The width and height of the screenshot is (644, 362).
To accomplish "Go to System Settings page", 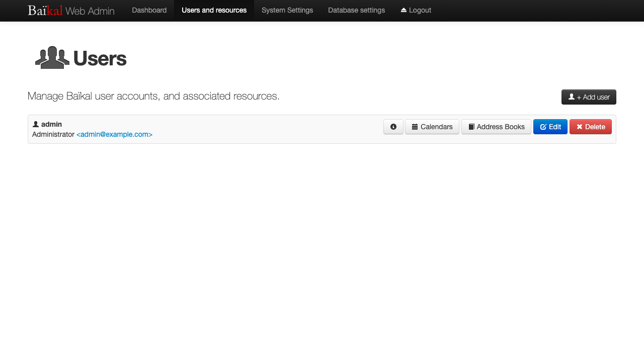I will point(287,10).
